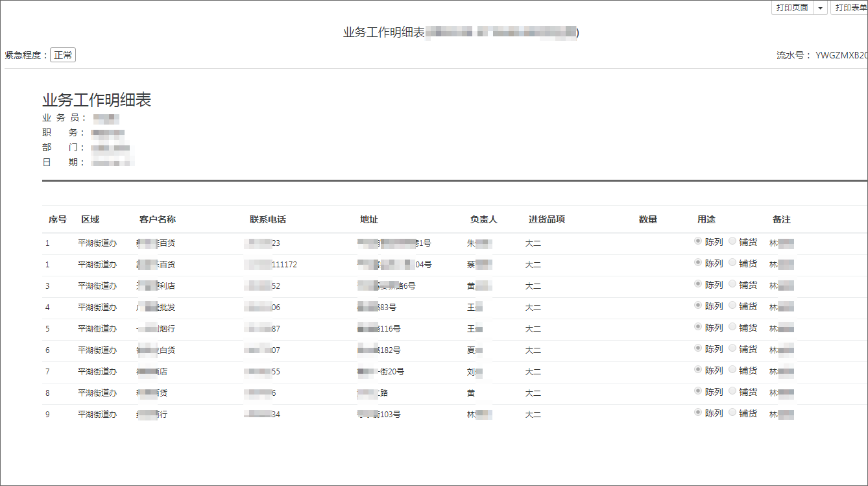Select 铺货 for row with phone ending 111172
868x486 pixels.
pyautogui.click(x=732, y=263)
